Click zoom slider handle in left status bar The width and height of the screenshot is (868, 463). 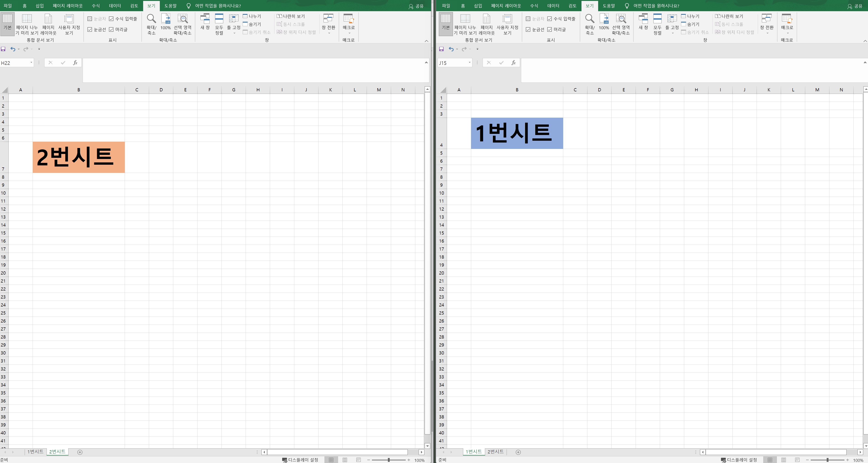coord(389,460)
